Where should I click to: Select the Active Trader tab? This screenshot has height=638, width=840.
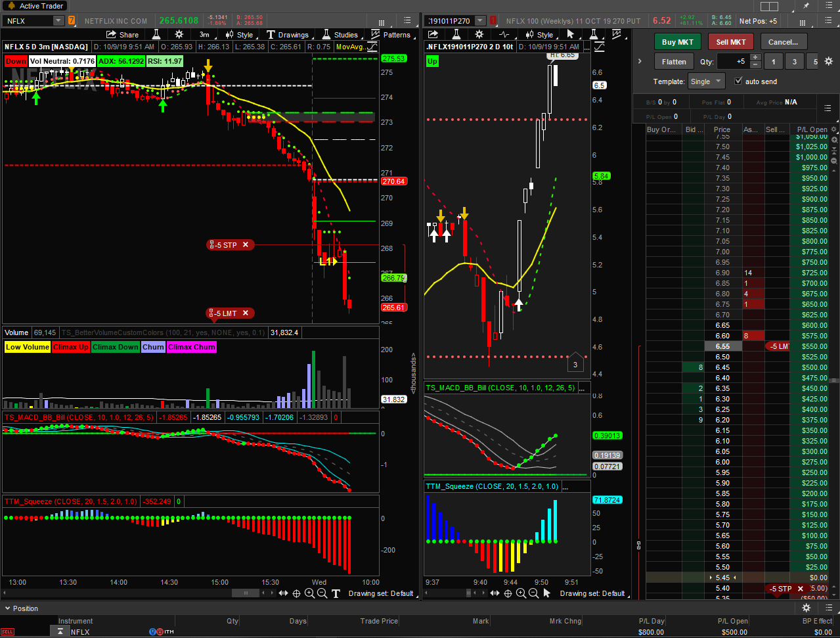pyautogui.click(x=35, y=6)
